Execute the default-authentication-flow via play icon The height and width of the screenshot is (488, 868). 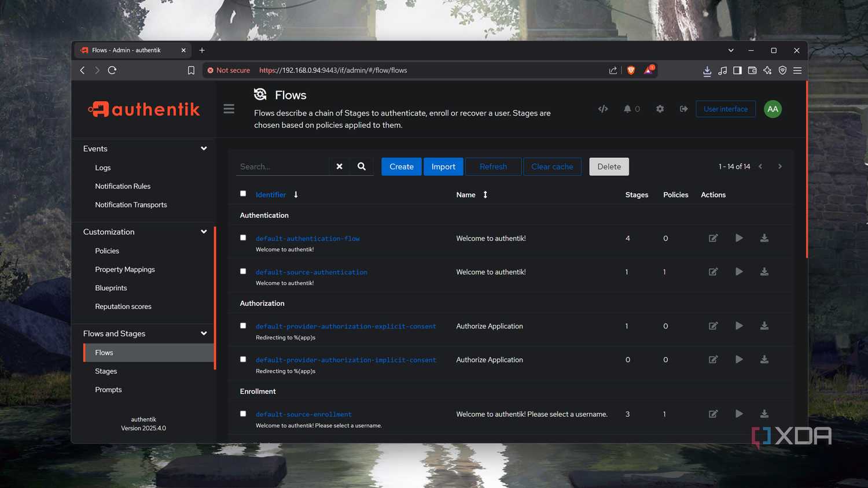(x=739, y=238)
